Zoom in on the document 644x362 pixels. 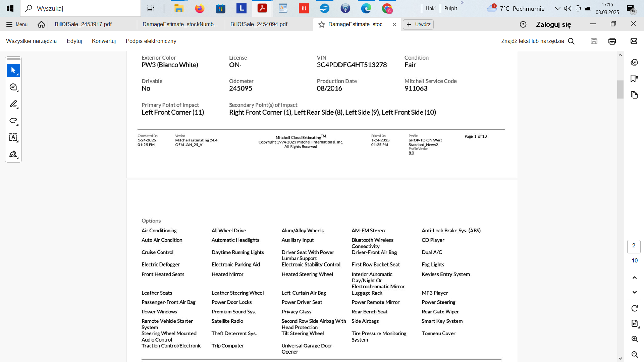tap(634, 339)
